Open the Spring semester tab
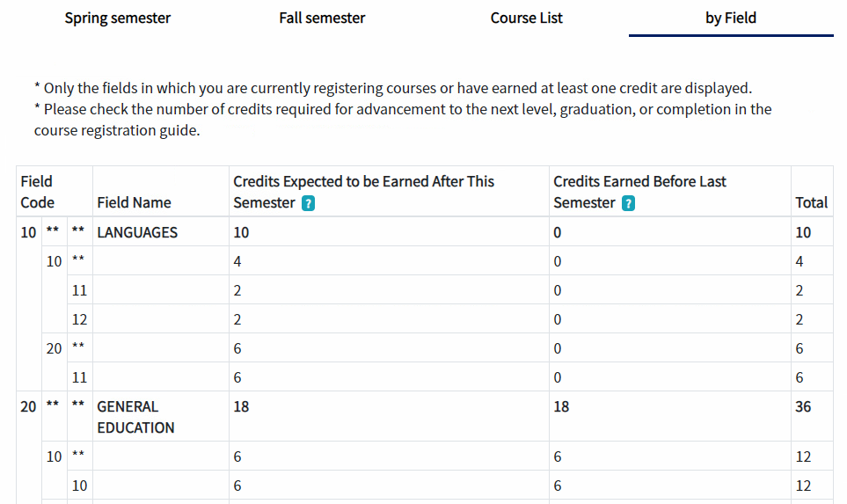 117,18
